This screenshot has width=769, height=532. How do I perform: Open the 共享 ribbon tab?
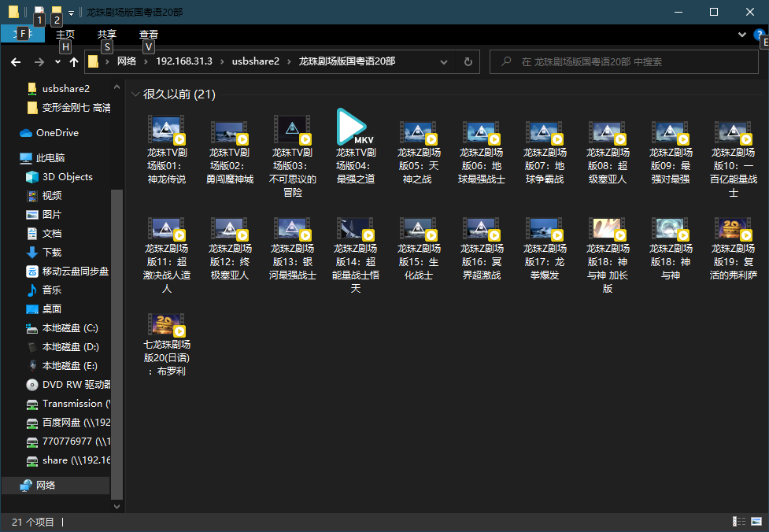106,34
